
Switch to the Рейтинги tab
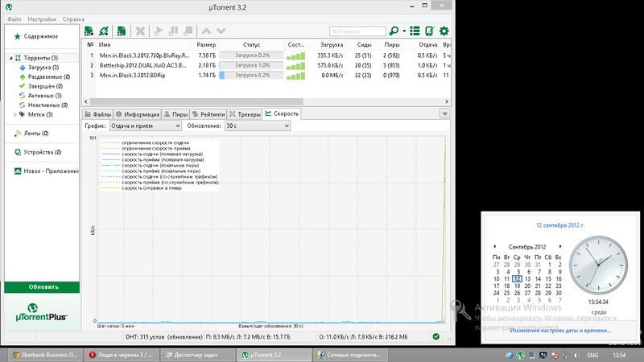[x=208, y=114]
